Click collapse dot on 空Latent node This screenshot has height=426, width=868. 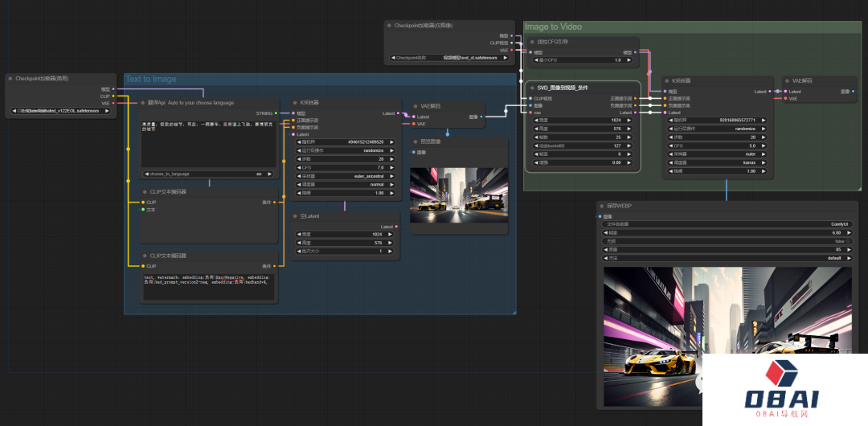tap(297, 216)
